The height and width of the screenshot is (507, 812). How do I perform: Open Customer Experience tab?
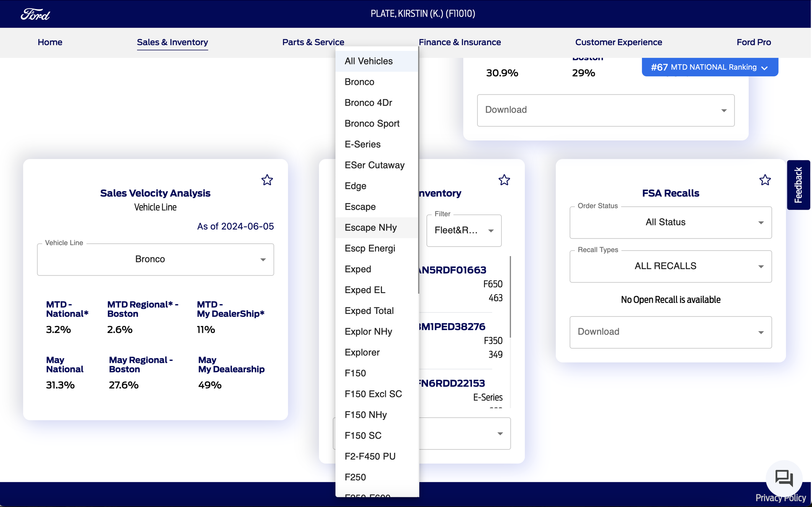point(618,42)
